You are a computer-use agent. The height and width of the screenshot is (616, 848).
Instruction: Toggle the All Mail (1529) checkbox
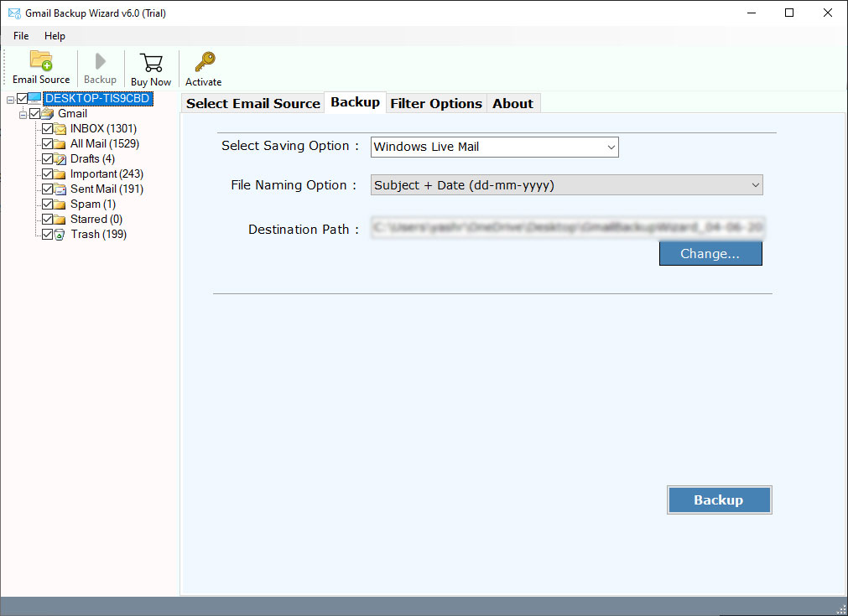48,144
